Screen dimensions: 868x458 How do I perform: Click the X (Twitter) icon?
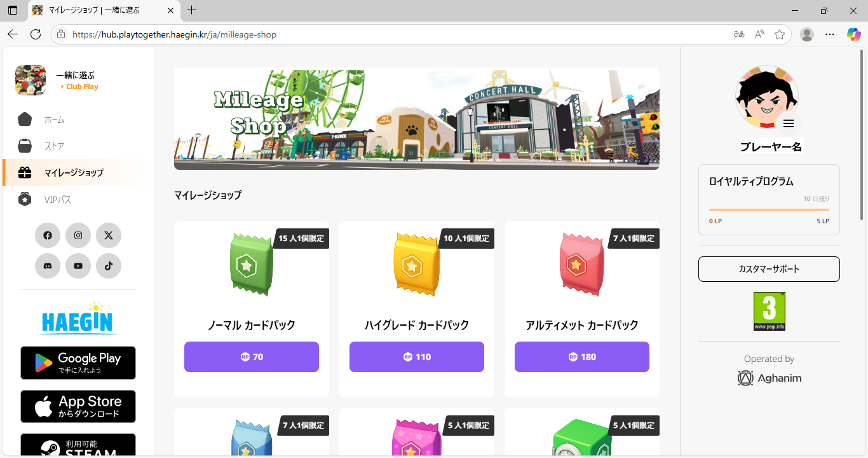(109, 235)
